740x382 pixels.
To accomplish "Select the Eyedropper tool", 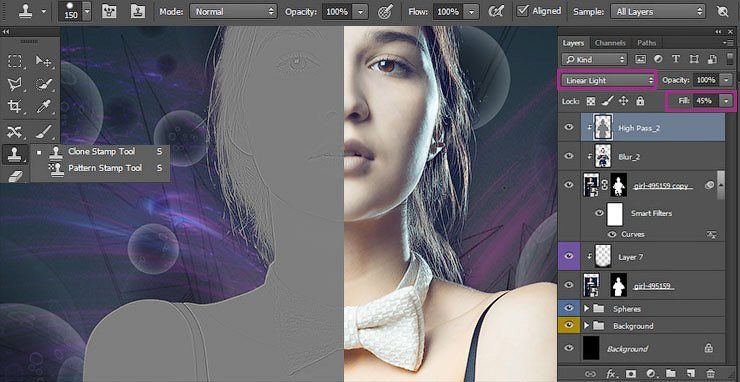I will pyautogui.click(x=43, y=107).
